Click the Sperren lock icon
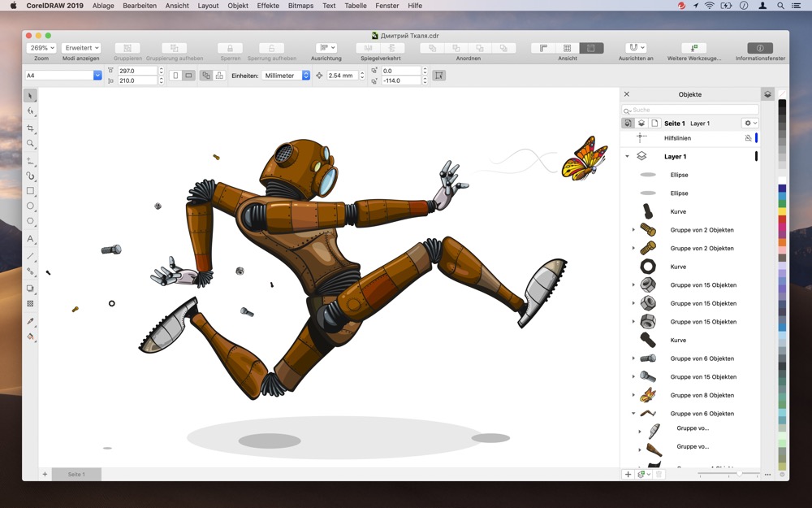Viewport: 812px width, 508px height. [x=230, y=48]
